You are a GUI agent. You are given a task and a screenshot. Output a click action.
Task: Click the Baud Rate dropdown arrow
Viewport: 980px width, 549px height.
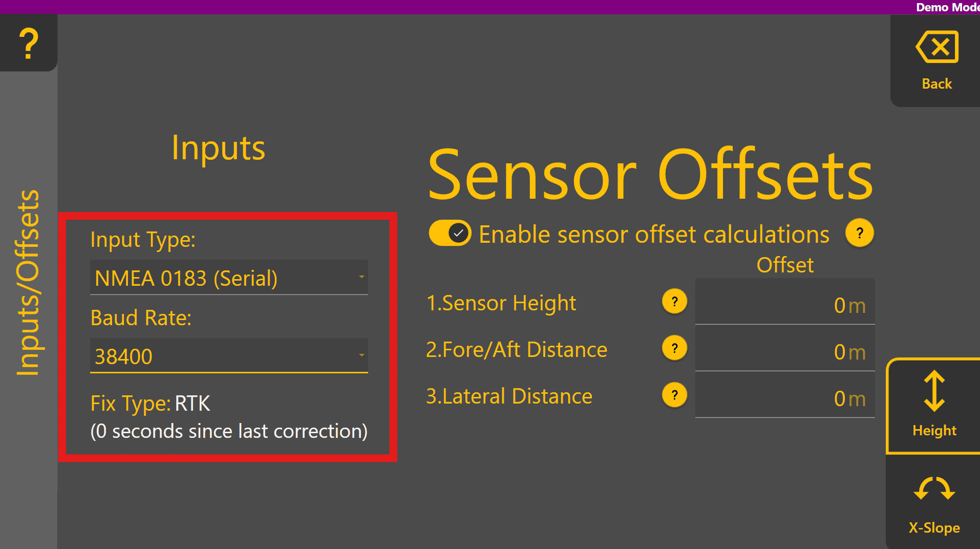(x=361, y=355)
